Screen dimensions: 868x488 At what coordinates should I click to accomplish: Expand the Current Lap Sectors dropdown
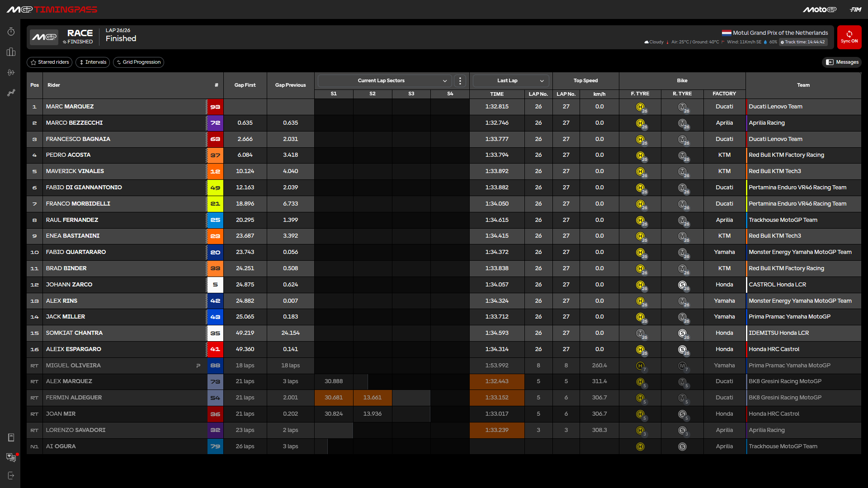[x=385, y=81]
